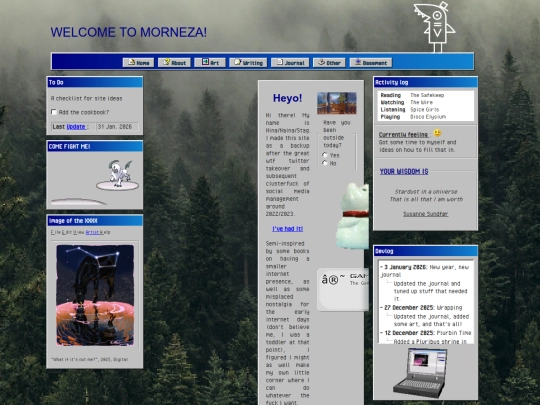The width and height of the screenshot is (540, 405).
Task: Follow the Artist link in Image panel
Action: pyautogui.click(x=92, y=232)
